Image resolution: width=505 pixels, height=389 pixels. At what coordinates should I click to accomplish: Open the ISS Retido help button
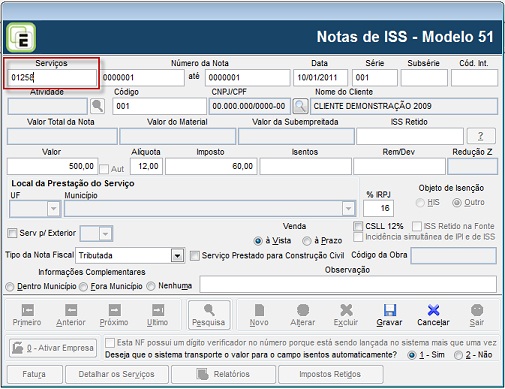point(480,136)
